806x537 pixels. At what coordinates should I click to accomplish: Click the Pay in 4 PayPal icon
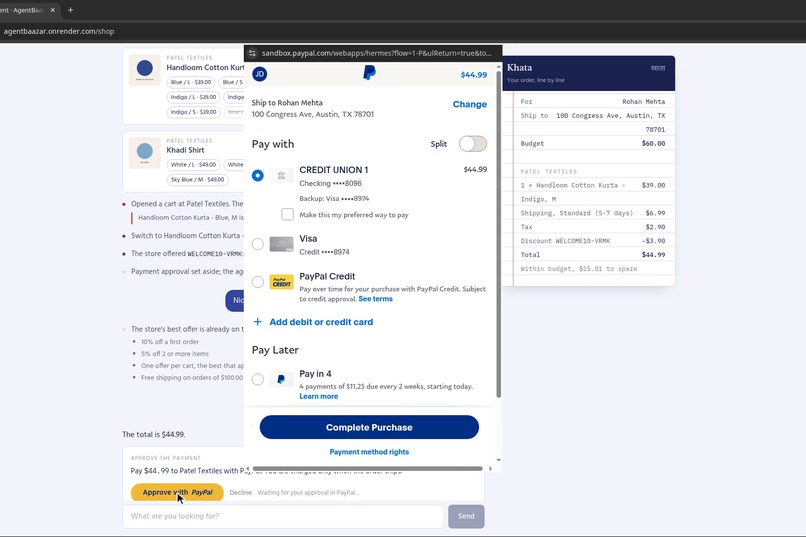(x=281, y=379)
